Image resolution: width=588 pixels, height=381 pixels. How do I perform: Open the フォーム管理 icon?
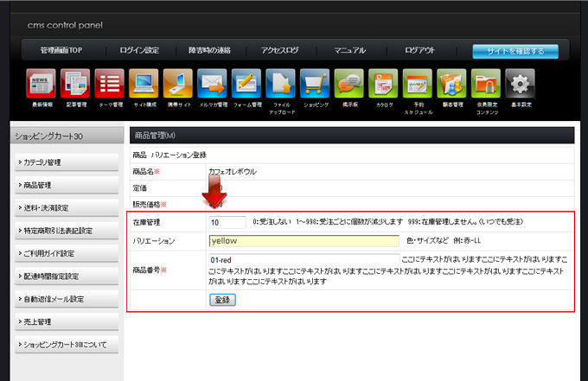(x=246, y=85)
